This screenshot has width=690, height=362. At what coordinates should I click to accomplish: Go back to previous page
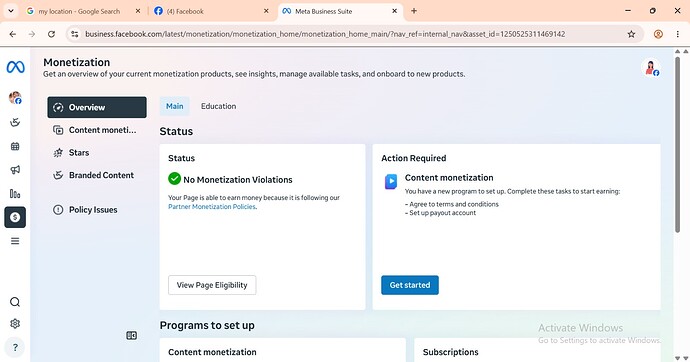tap(13, 34)
